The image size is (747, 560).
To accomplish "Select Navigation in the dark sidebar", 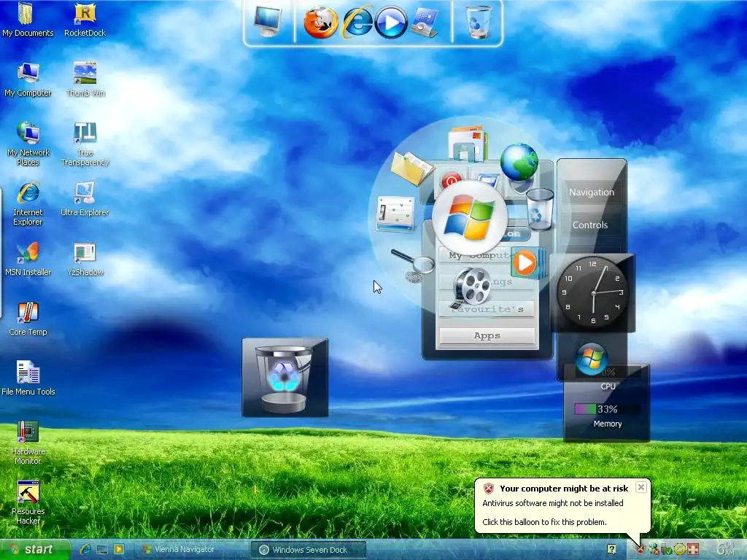I will (x=592, y=192).
